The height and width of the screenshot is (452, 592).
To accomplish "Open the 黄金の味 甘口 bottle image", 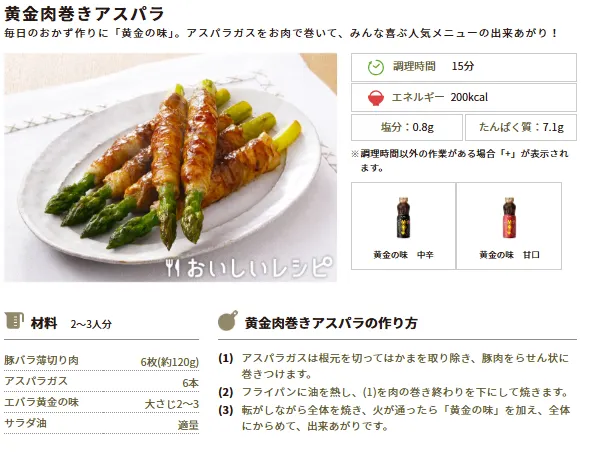I will pyautogui.click(x=509, y=218).
